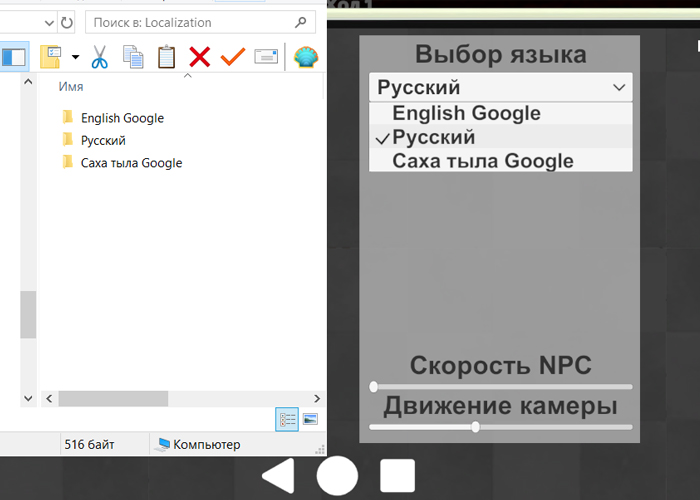Expand the address bar history dropdown
Screen dimensions: 700x500
[49, 22]
